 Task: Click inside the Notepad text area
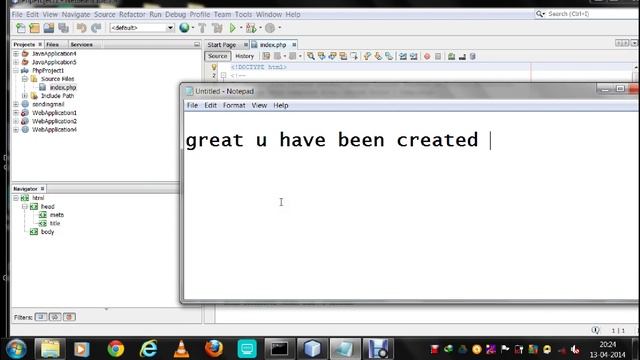pyautogui.click(x=411, y=205)
